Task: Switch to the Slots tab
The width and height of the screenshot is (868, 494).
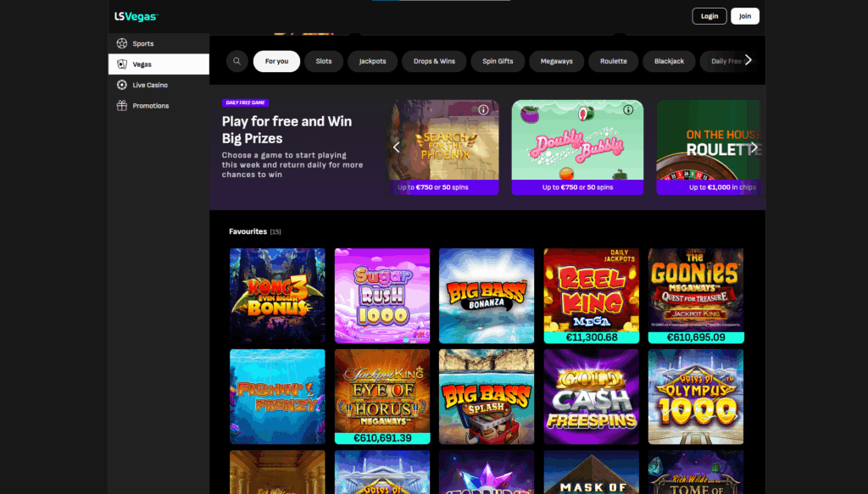Action: pyautogui.click(x=324, y=61)
